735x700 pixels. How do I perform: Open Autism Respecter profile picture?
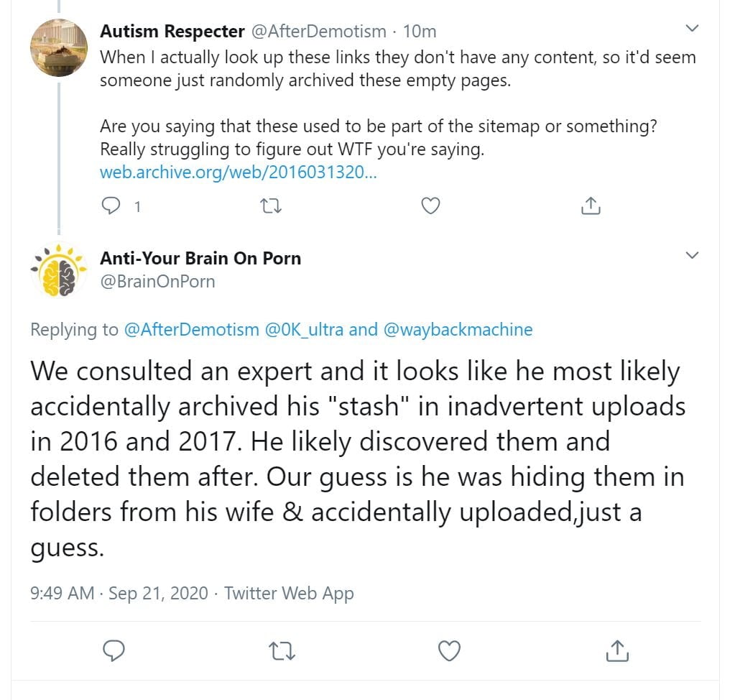pyautogui.click(x=59, y=47)
